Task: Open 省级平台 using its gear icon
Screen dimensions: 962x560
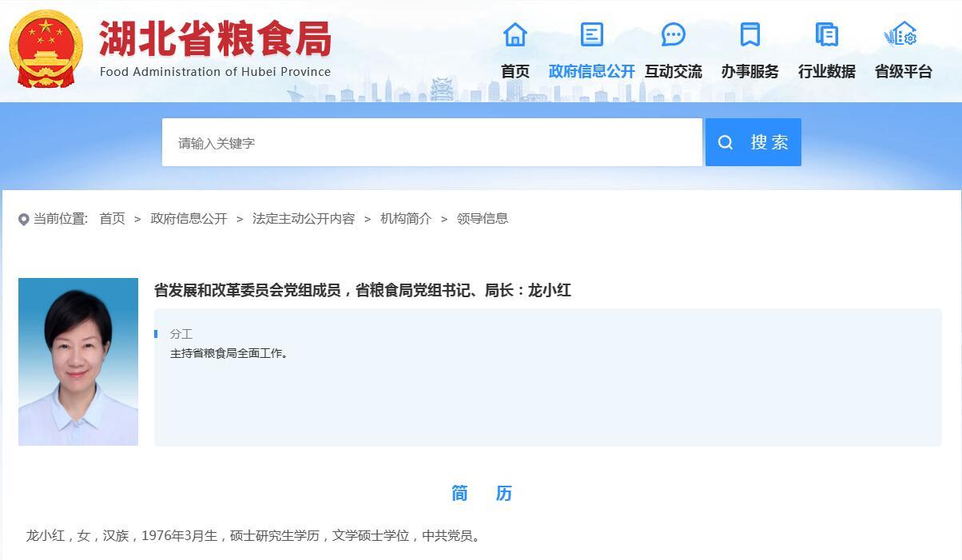Action: pos(902,34)
